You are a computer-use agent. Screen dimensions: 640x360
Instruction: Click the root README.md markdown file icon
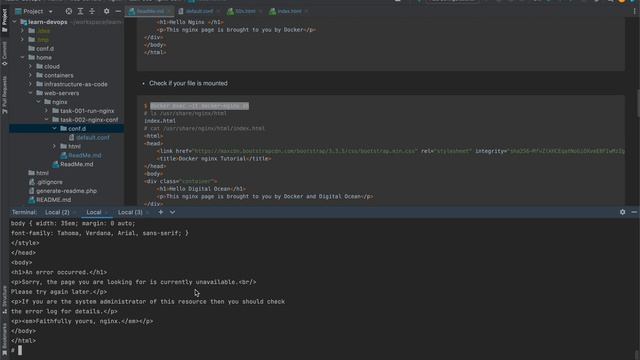click(31, 200)
